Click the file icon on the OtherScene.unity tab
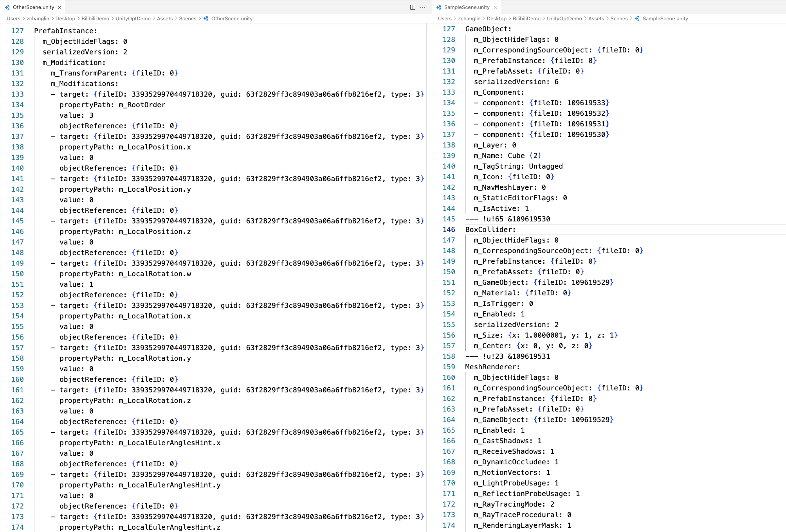The image size is (786, 532). click(x=7, y=7)
